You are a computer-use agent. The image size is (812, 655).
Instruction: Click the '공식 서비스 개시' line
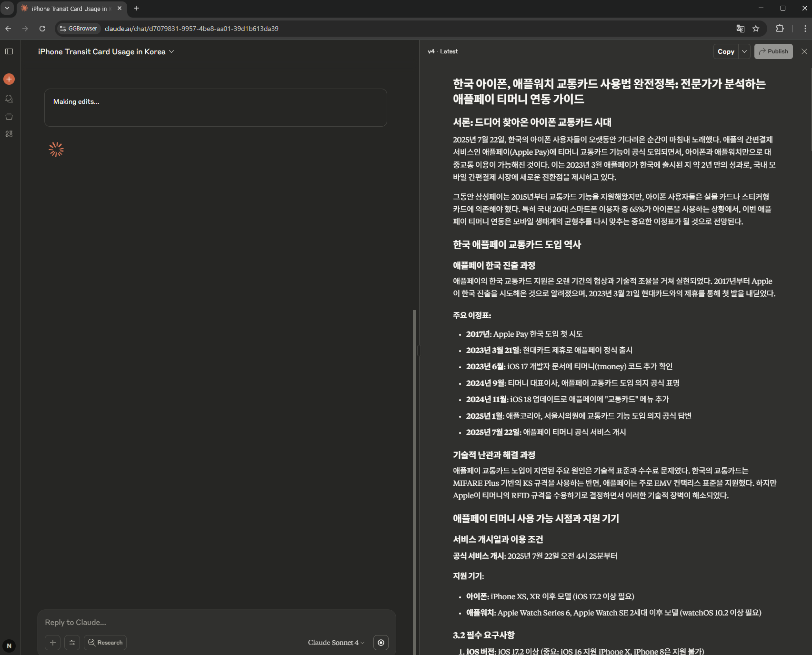(x=535, y=556)
